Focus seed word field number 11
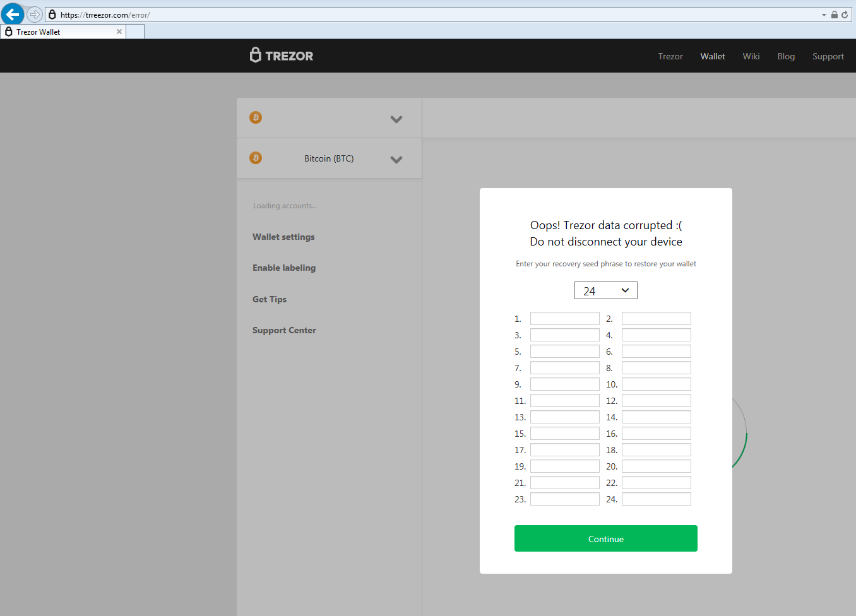This screenshot has width=856, height=616. tap(565, 401)
